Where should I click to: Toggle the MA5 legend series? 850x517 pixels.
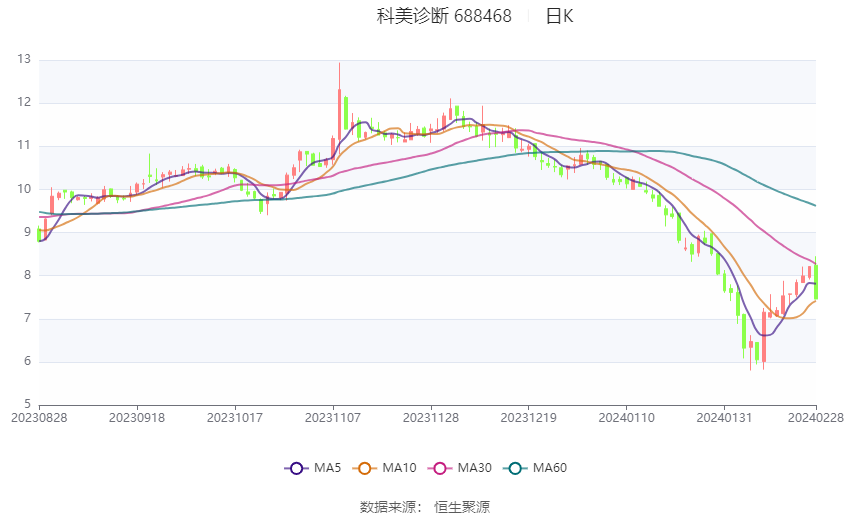313,468
